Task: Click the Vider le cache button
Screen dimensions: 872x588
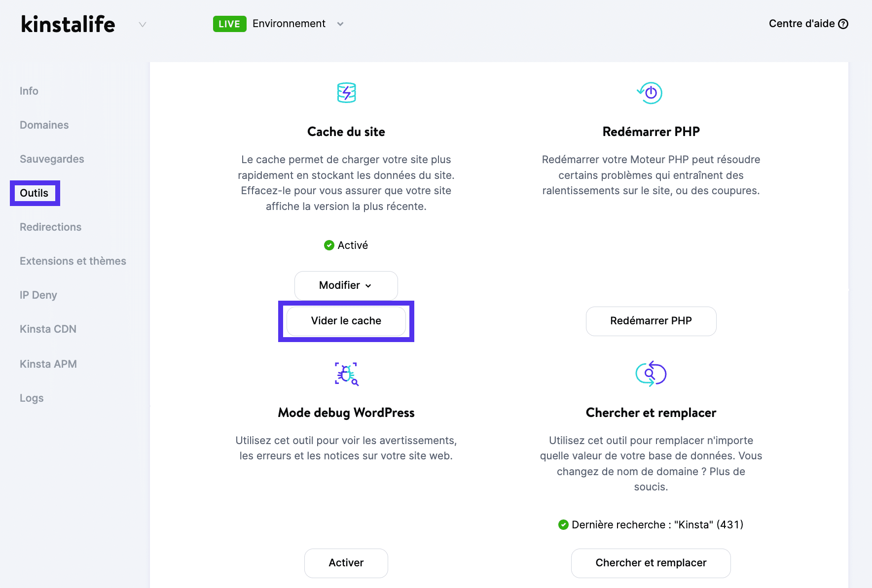Action: tap(346, 321)
